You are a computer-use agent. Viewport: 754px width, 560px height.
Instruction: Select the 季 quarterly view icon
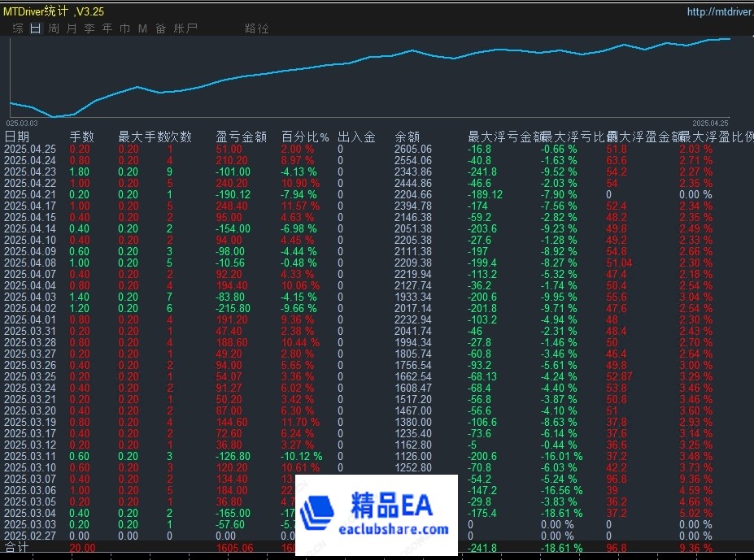coord(89,27)
